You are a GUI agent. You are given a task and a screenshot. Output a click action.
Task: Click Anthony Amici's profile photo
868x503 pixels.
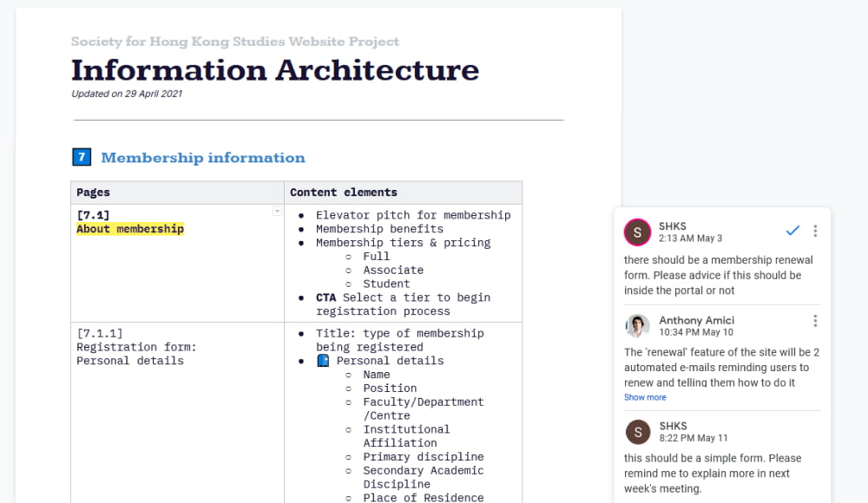(638, 326)
